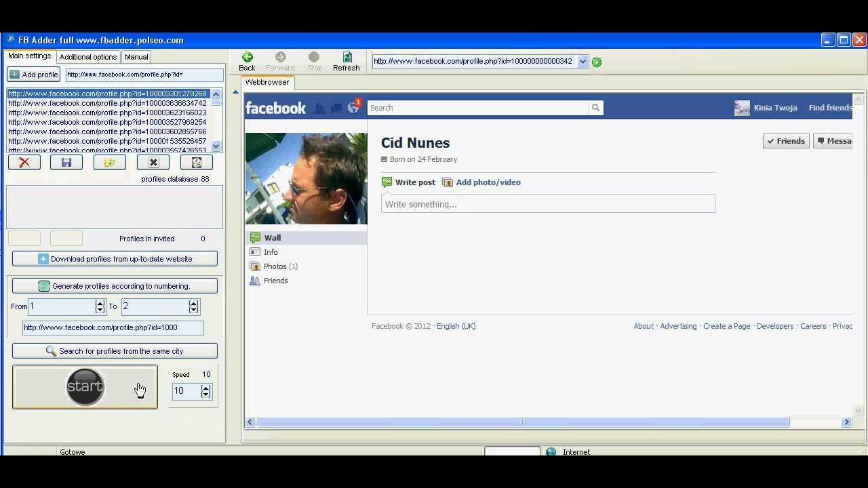Screen dimensions: 868x488
Task: Click Cid Nunes profile photo
Action: coord(306,178)
